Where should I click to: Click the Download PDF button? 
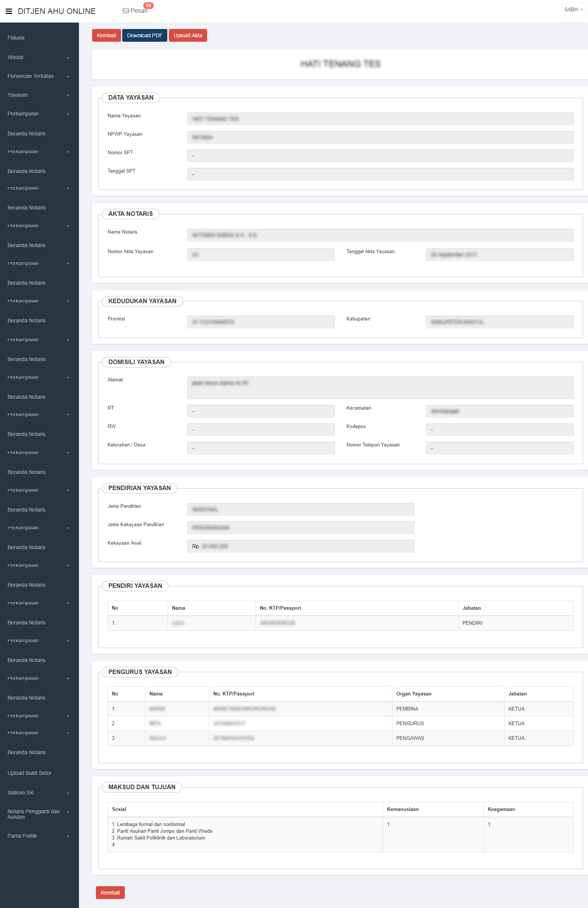pos(144,35)
